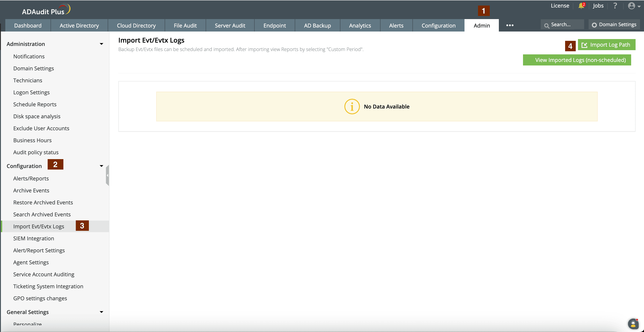Click the search magnifier icon
644x332 pixels.
pos(546,25)
